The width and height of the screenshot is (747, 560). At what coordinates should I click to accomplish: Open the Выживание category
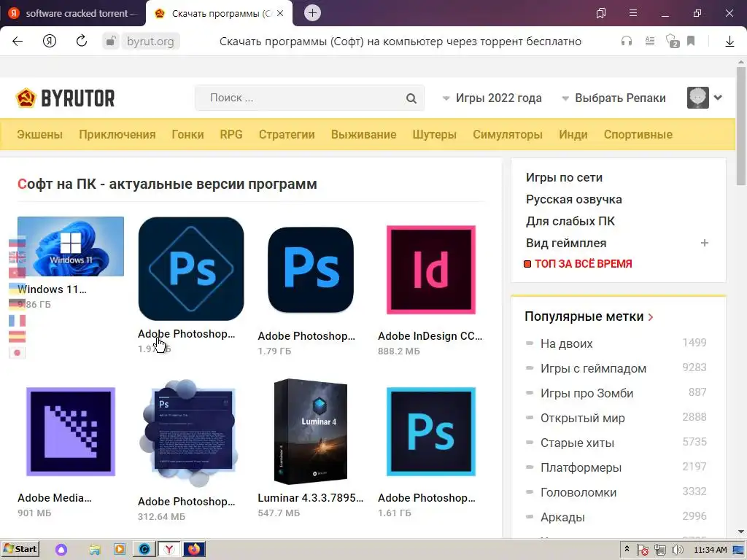(x=363, y=134)
